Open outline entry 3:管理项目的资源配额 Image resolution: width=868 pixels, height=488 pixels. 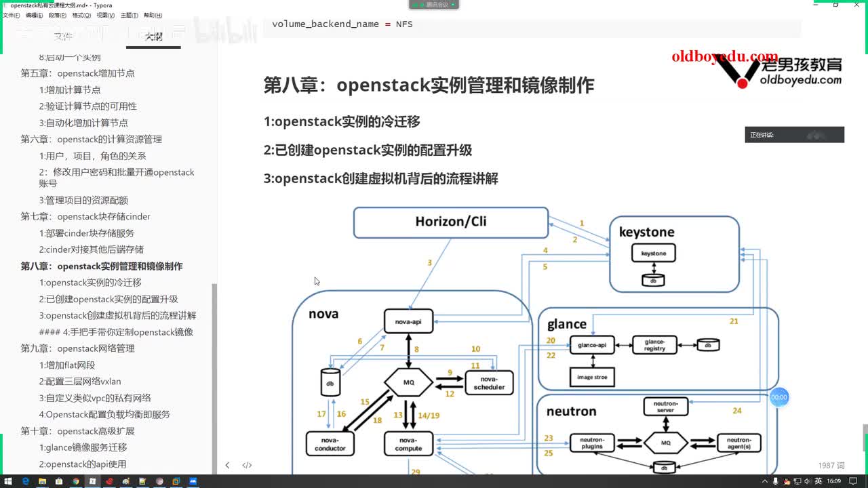click(83, 201)
